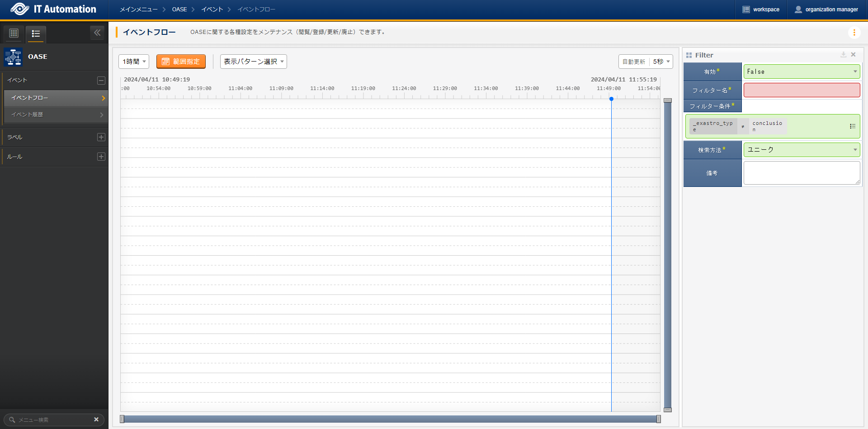Open the 表示パターン選択 dropdown
The height and width of the screenshot is (429, 868).
point(253,62)
